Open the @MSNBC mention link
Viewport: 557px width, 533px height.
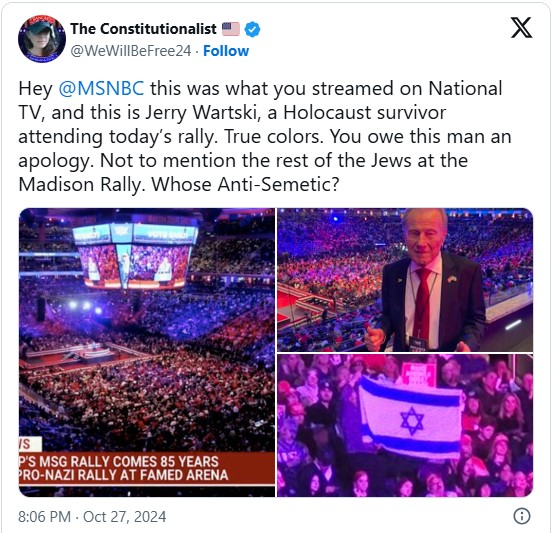pyautogui.click(x=101, y=88)
